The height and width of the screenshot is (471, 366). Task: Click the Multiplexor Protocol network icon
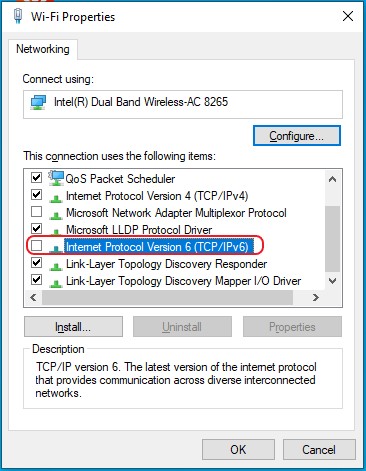coord(56,215)
